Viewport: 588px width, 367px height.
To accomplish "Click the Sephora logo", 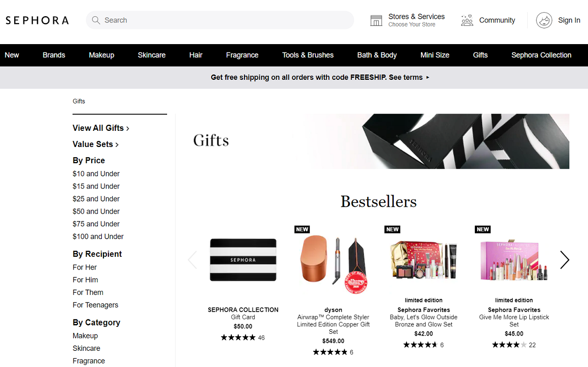I will coord(37,20).
